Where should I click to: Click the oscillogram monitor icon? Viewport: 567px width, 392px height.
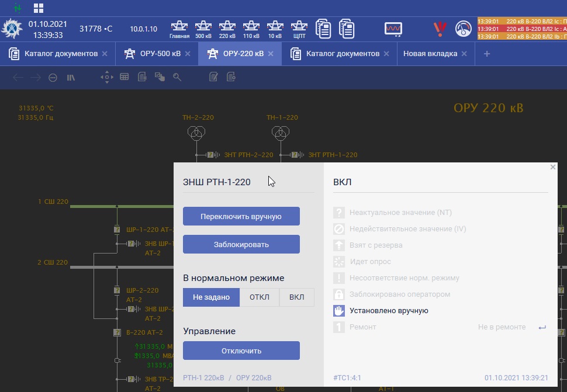click(393, 28)
